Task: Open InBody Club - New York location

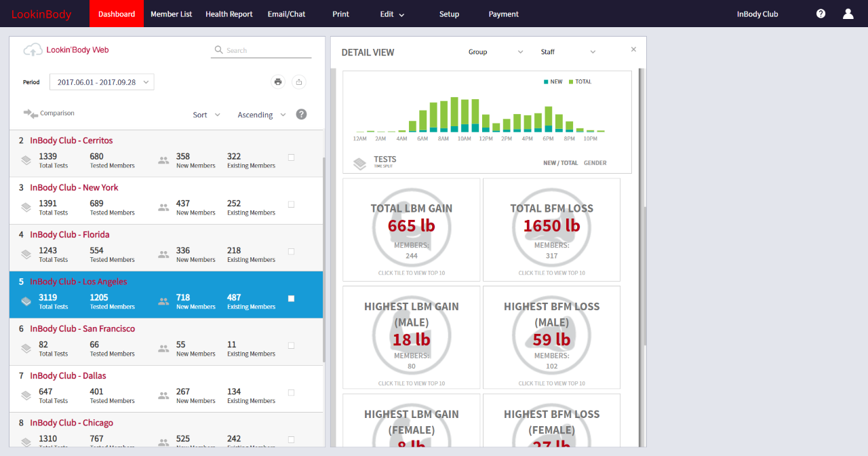Action: click(74, 187)
